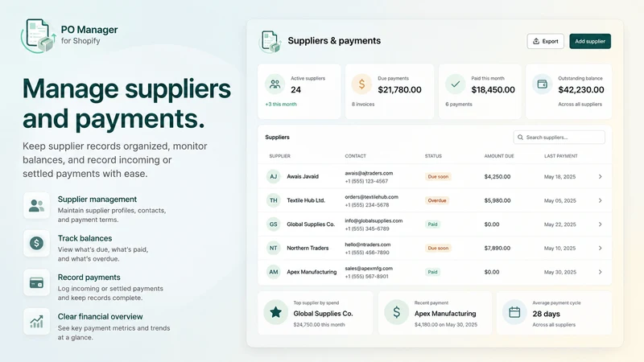Sort by the LAST PAYMENT column header

(560, 156)
